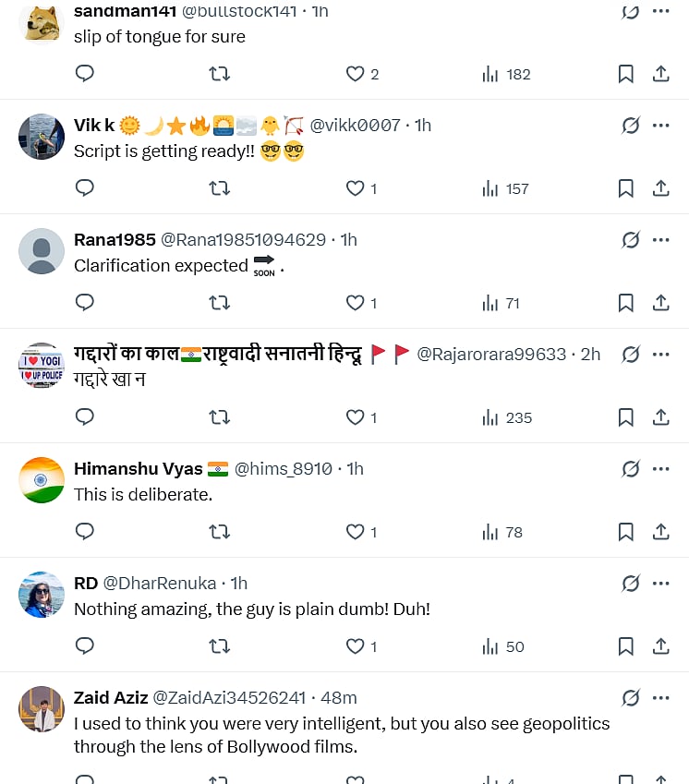689x784 pixels.
Task: Open Vik k's profile picture
Action: click(x=42, y=137)
